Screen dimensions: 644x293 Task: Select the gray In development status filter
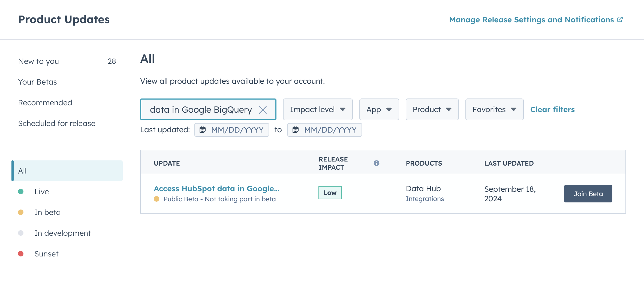(62, 233)
